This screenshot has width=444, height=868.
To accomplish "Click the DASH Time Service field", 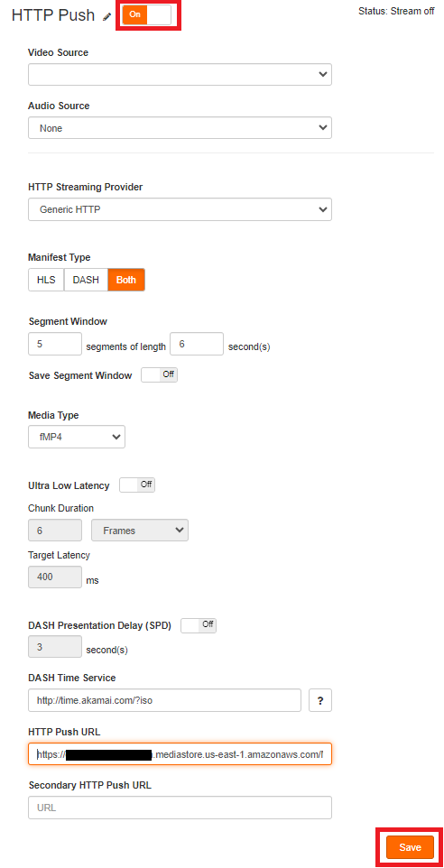I will click(x=164, y=700).
